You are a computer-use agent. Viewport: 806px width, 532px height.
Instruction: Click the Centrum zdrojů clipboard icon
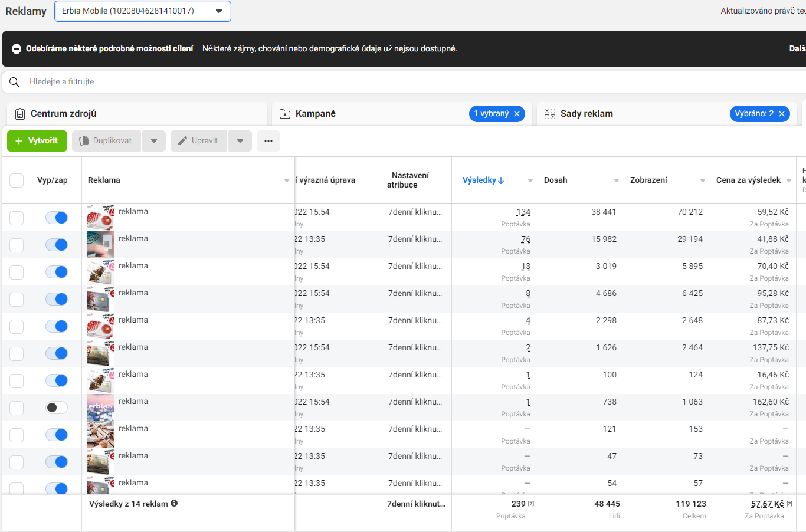(x=20, y=114)
